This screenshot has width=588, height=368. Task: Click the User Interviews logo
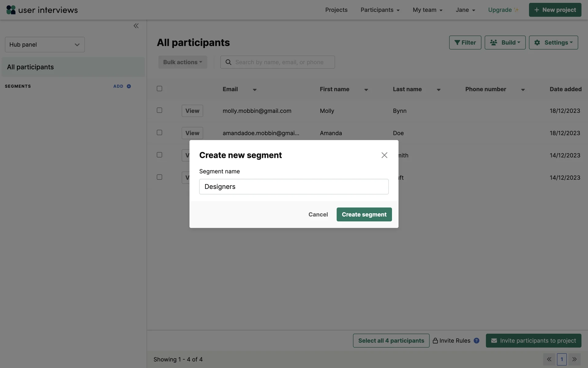pyautogui.click(x=42, y=10)
